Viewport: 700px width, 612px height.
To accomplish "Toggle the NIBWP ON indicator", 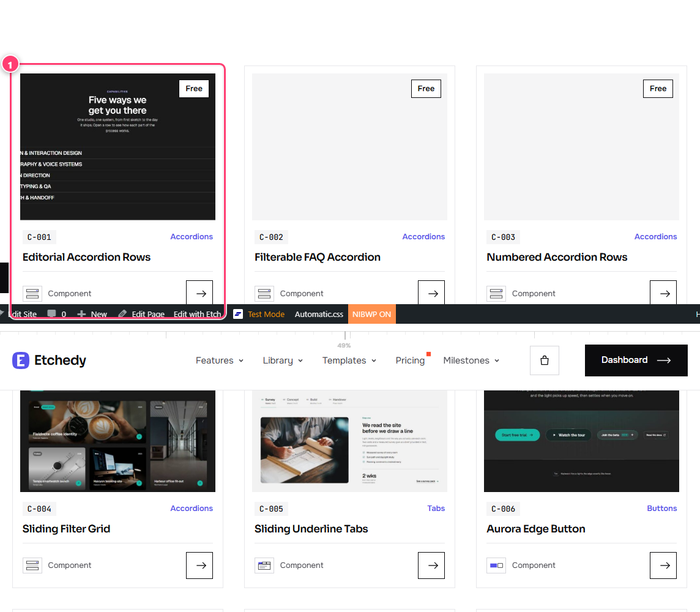I will (371, 314).
